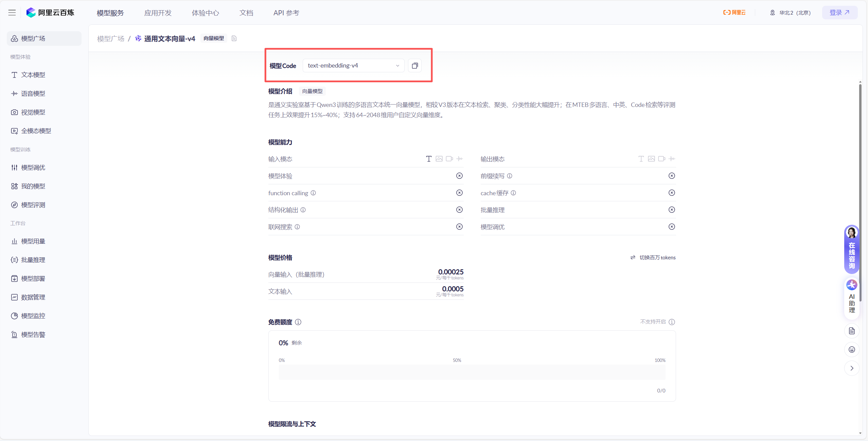Viewport: 868px width, 441px height.
Task: Click the document icon beside 向量模型 tag
Action: click(234, 38)
